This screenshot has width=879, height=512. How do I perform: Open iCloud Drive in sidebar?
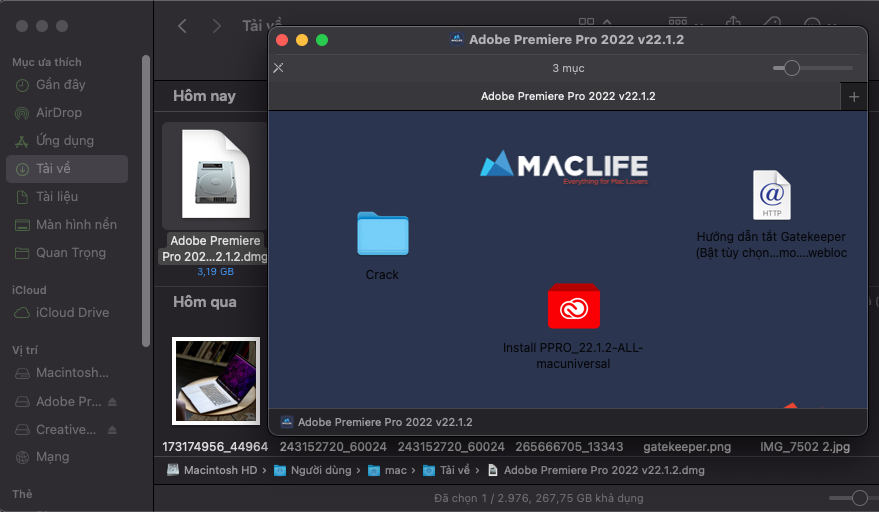click(x=72, y=312)
